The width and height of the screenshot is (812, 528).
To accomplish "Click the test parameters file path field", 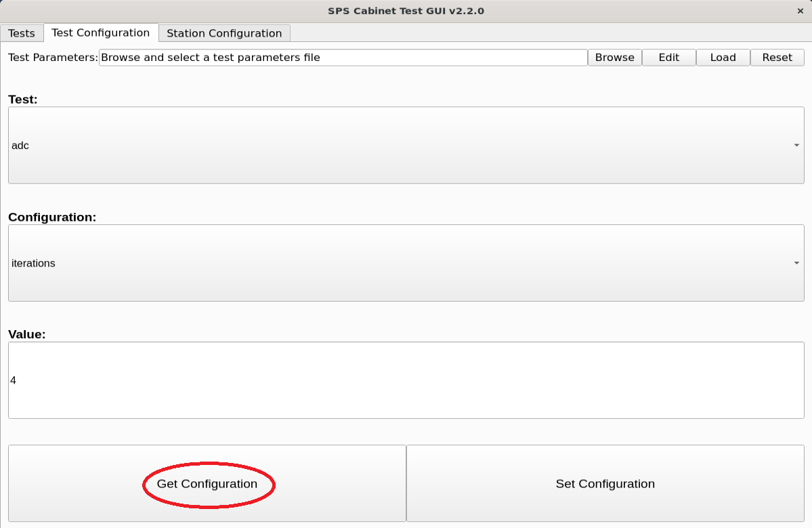I will click(x=343, y=58).
